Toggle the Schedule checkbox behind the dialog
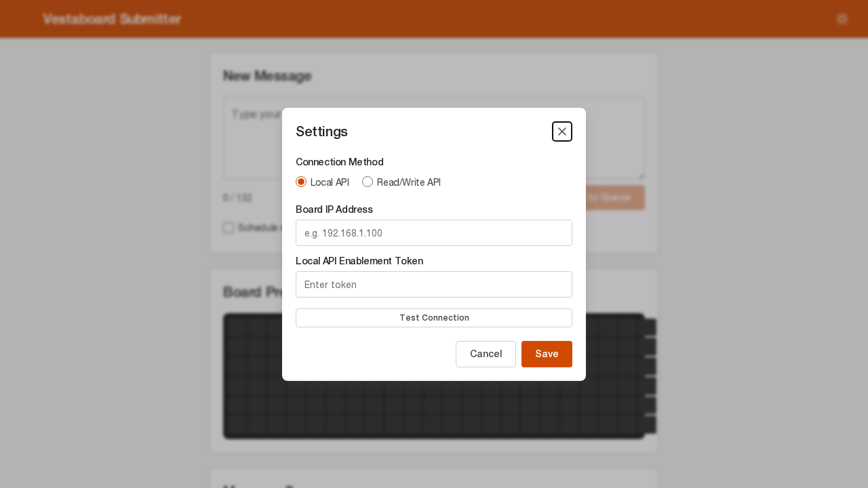Viewport: 868px width, 488px height. click(229, 228)
